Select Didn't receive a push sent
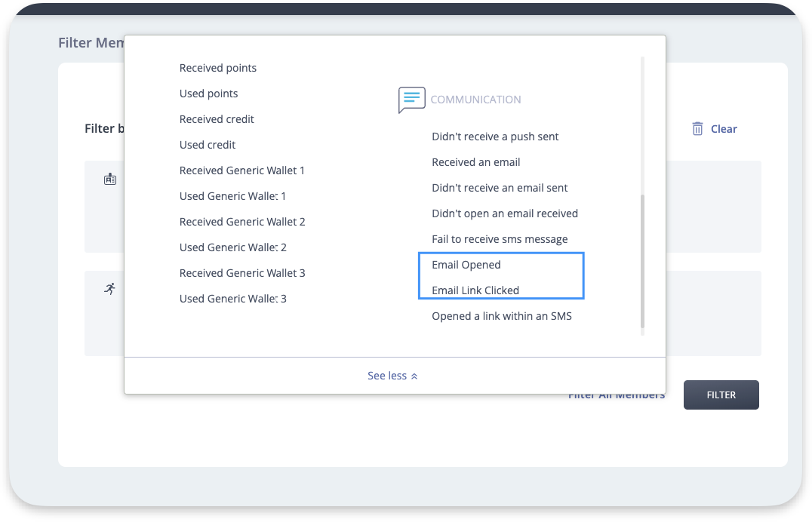The width and height of the screenshot is (812, 522). pyautogui.click(x=495, y=137)
